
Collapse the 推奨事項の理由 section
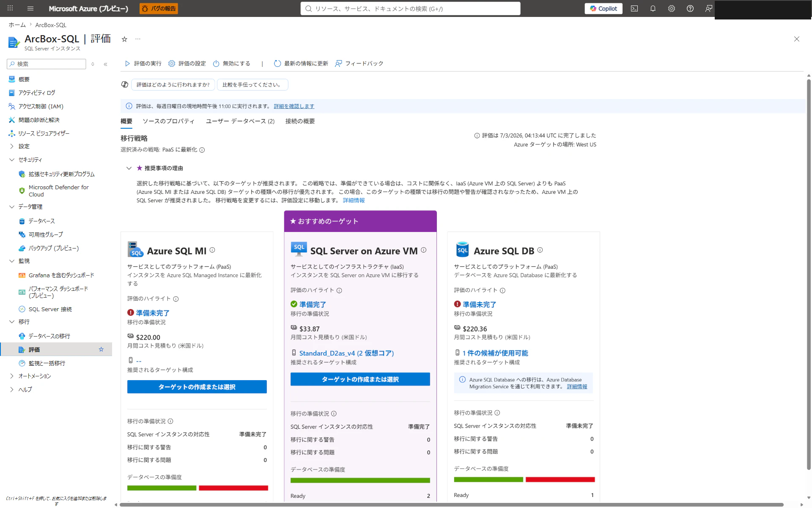point(129,168)
